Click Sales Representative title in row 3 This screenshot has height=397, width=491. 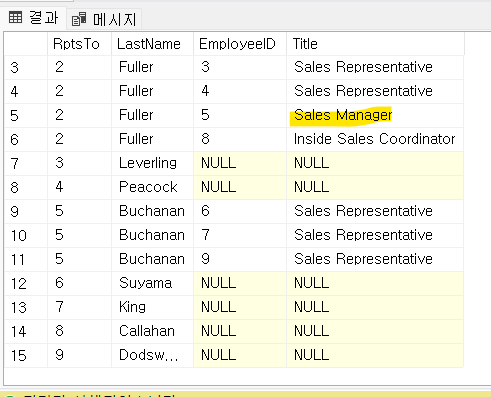[x=375, y=67]
